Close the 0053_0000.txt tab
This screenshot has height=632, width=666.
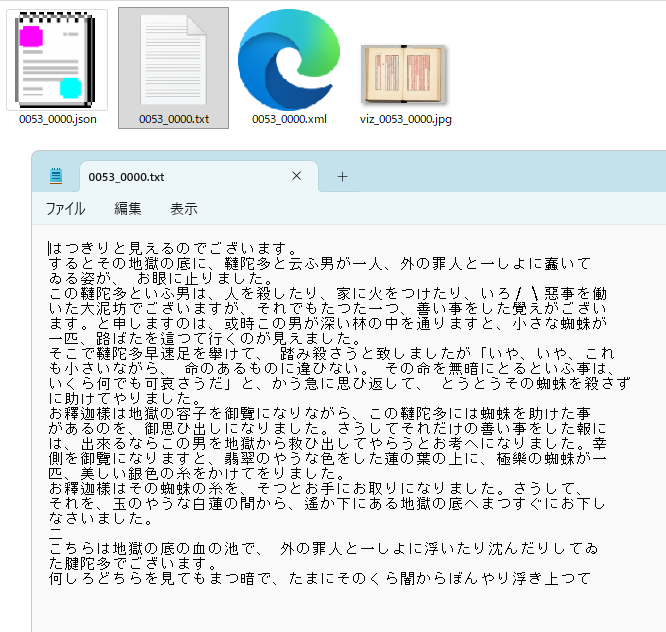click(x=296, y=176)
